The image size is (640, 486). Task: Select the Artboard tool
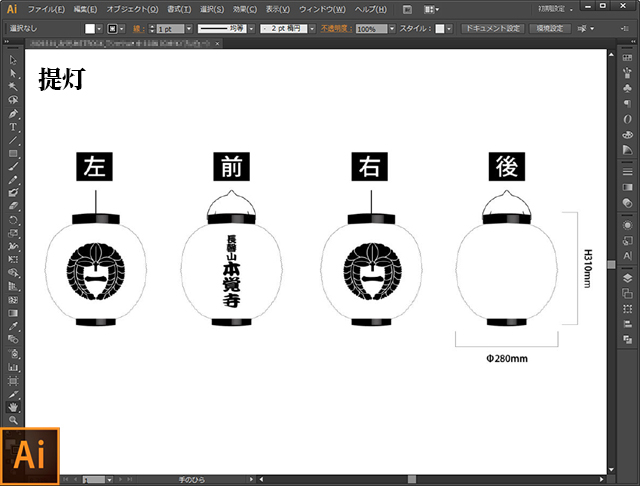pos(13,381)
